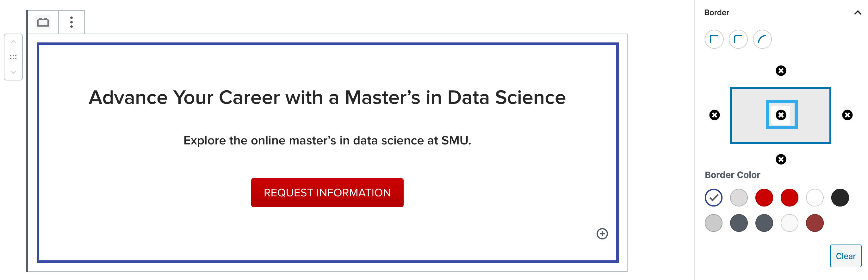This screenshot has width=868, height=280.
Task: Remove the bottom border with X
Action: click(x=781, y=159)
